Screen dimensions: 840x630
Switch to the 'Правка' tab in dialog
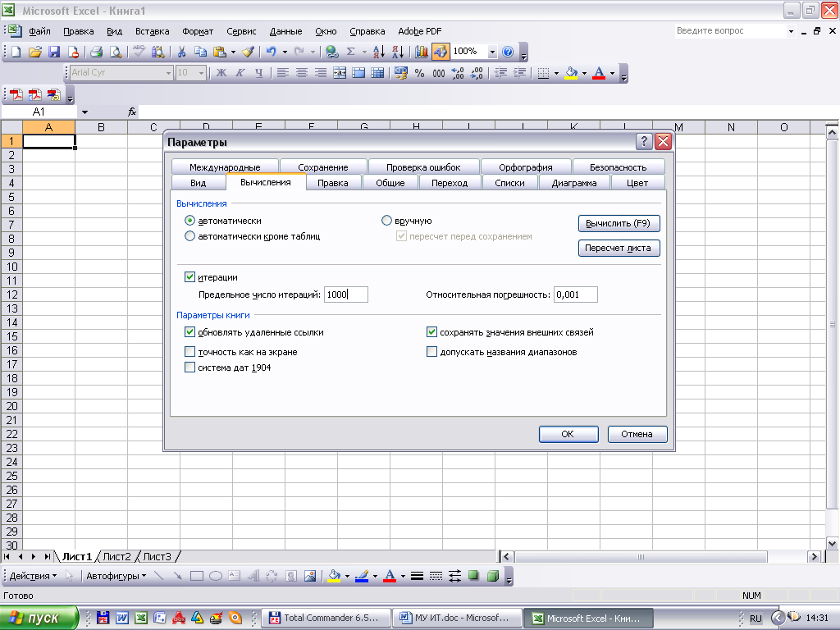pyautogui.click(x=333, y=183)
